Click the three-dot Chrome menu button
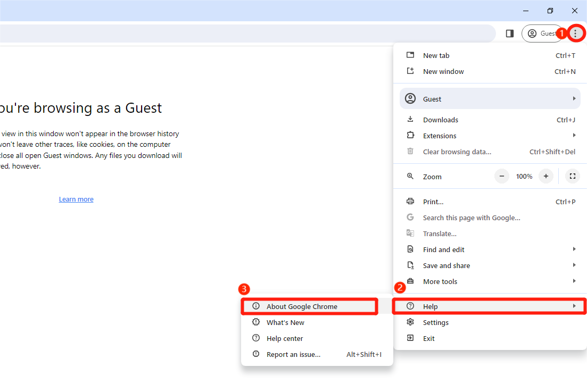 pos(575,34)
